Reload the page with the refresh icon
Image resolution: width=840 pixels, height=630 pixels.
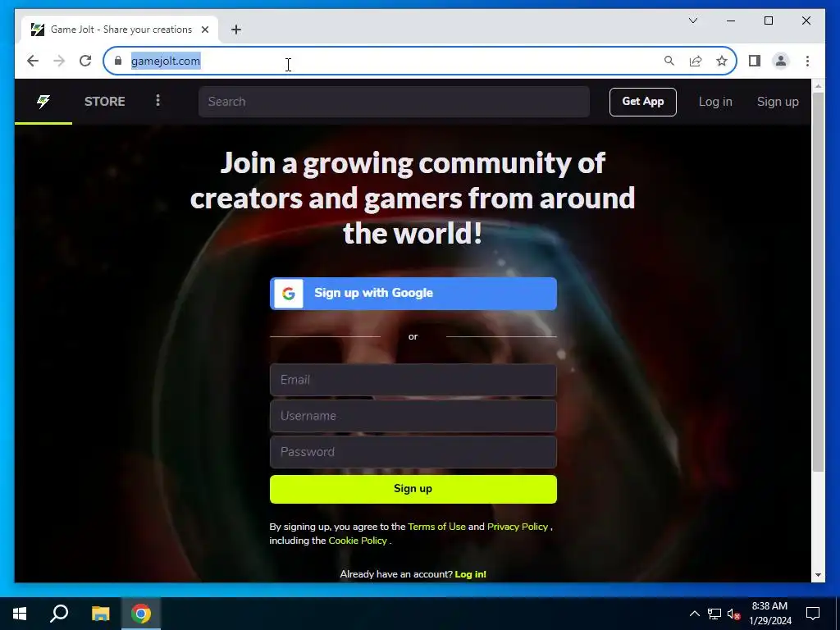[x=85, y=61]
